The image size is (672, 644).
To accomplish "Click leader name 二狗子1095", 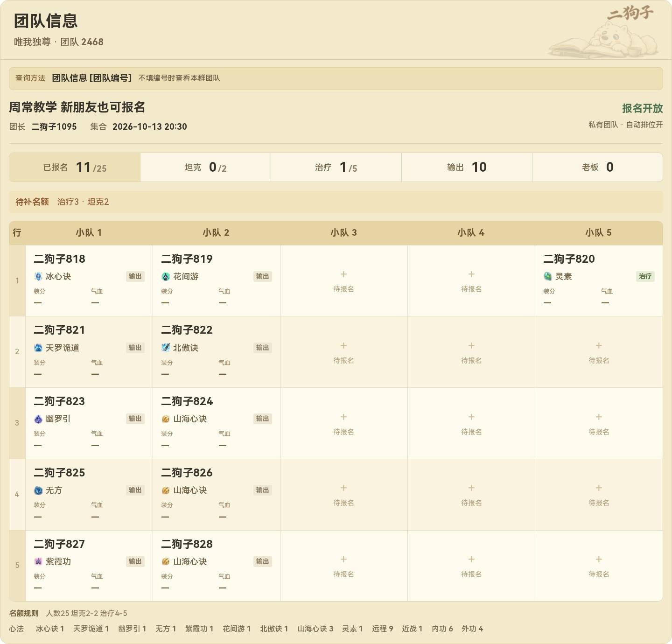I will click(54, 126).
